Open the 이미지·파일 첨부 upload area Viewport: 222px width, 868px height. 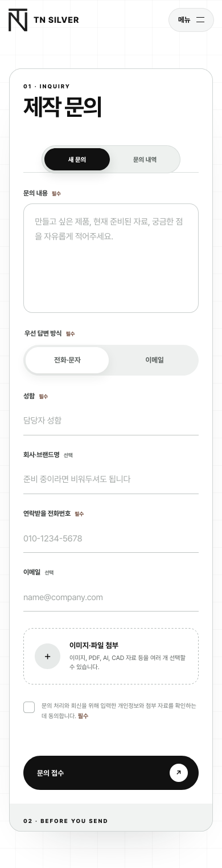(x=111, y=656)
